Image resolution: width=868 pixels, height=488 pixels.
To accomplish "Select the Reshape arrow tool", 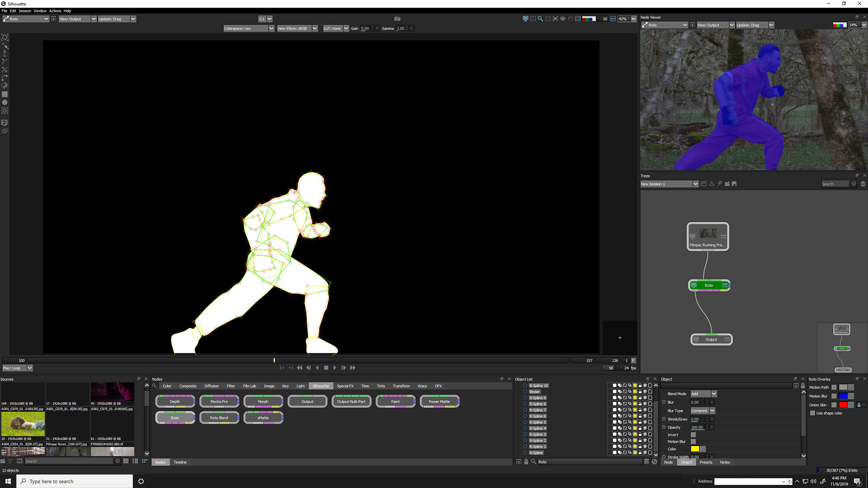I will click(x=5, y=46).
